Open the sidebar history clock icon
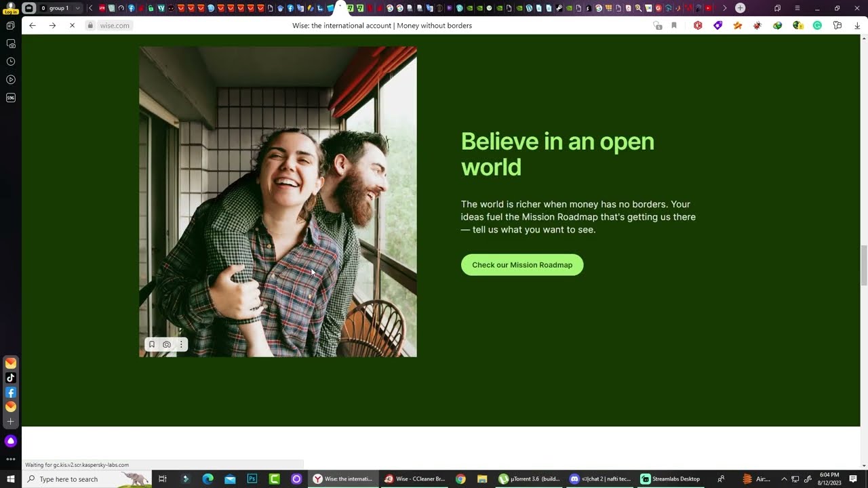This screenshot has width=868, height=488. tap(11, 62)
